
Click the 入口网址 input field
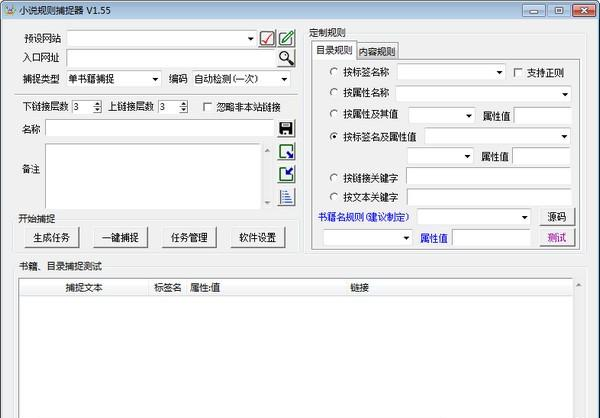coord(171,58)
